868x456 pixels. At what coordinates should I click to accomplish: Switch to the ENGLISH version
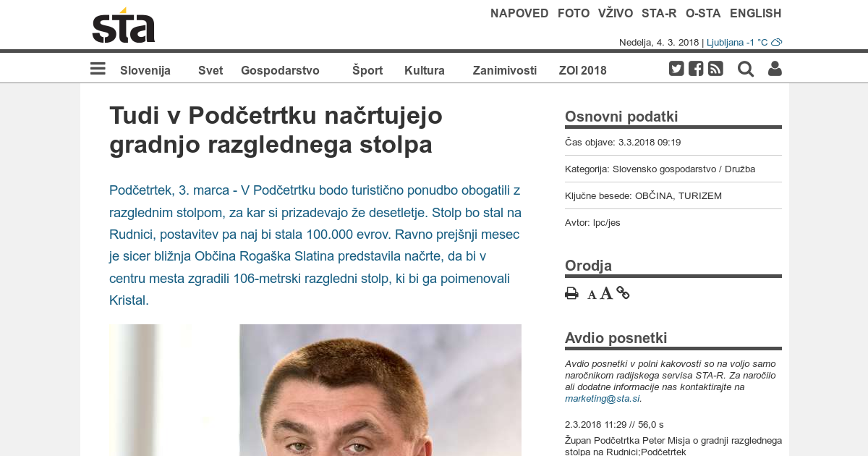tap(756, 13)
